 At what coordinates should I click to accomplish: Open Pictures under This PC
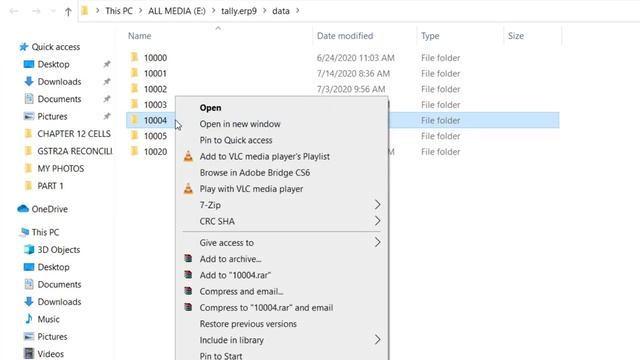pyautogui.click(x=52, y=337)
